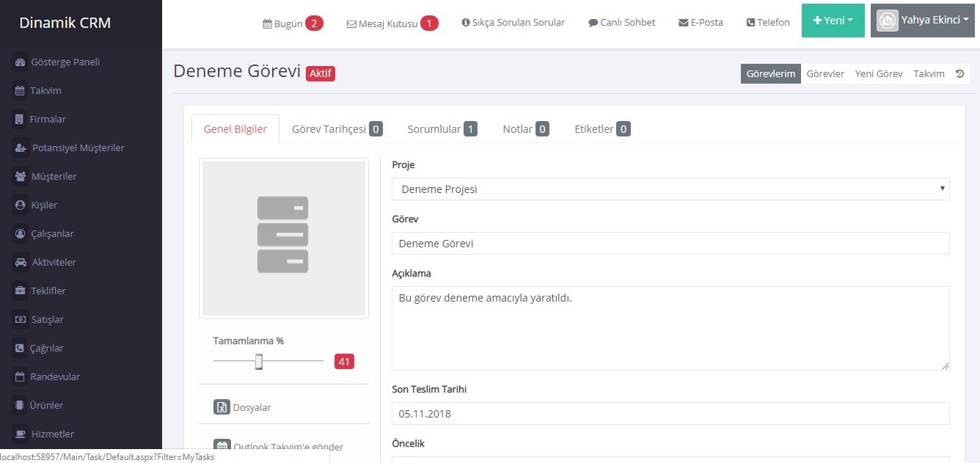Click the Son Teslim Tarihi date field

pyautogui.click(x=670, y=413)
